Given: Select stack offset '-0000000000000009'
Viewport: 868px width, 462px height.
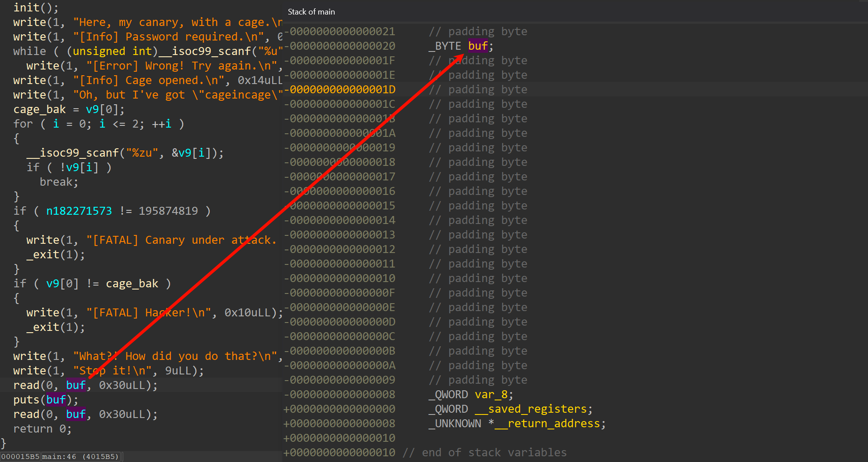Looking at the screenshot, I should pyautogui.click(x=340, y=380).
